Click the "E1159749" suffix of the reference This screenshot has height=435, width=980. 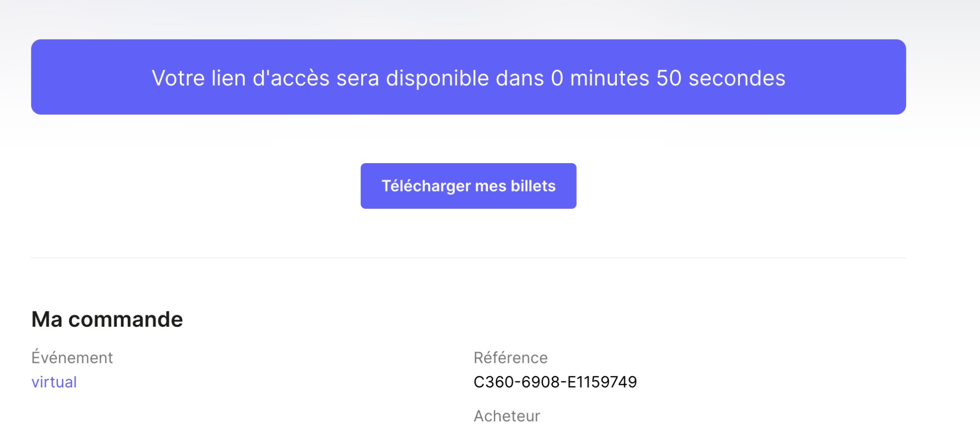tap(602, 382)
